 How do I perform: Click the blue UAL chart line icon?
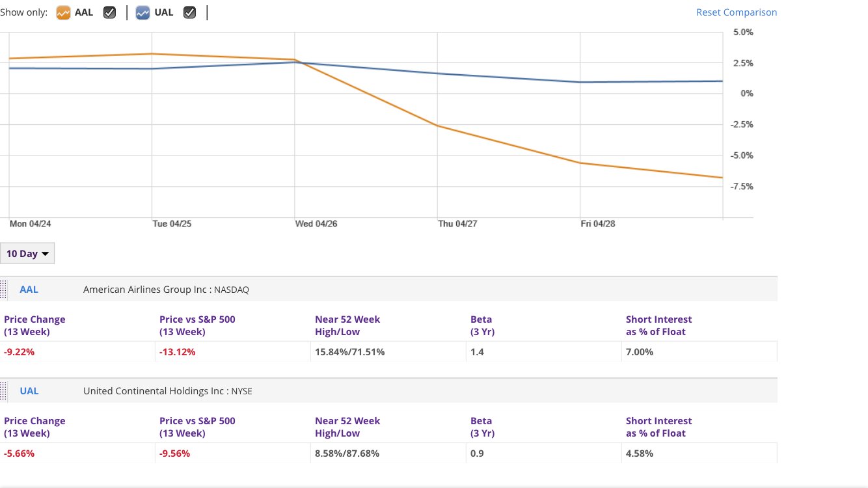pyautogui.click(x=142, y=12)
